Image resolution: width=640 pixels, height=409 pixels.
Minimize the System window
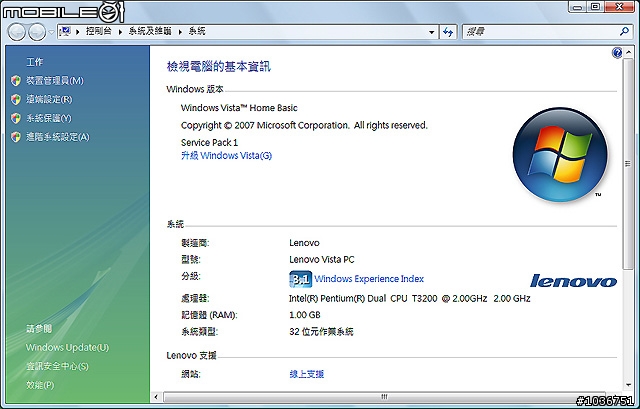577,7
